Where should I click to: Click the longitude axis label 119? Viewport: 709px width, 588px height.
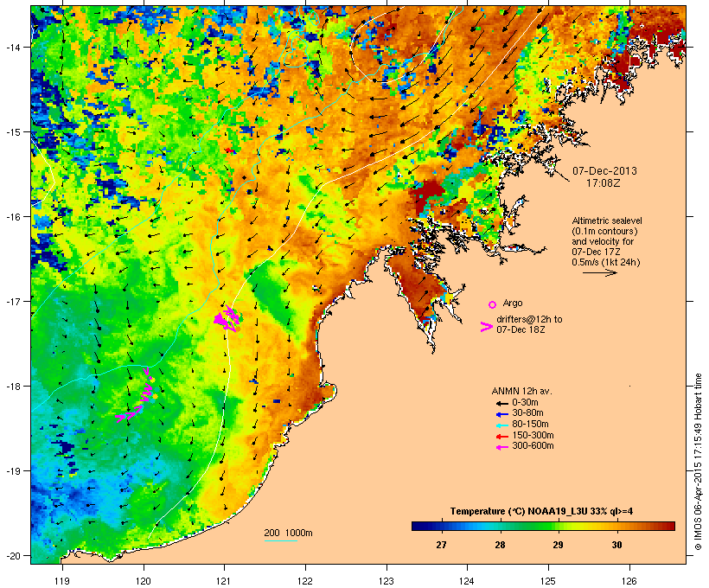point(62,581)
